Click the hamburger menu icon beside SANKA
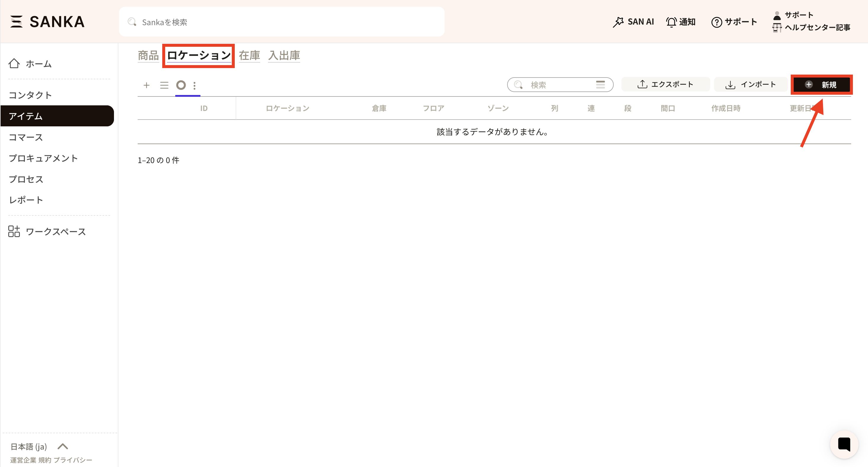The width and height of the screenshot is (868, 467). click(x=16, y=22)
